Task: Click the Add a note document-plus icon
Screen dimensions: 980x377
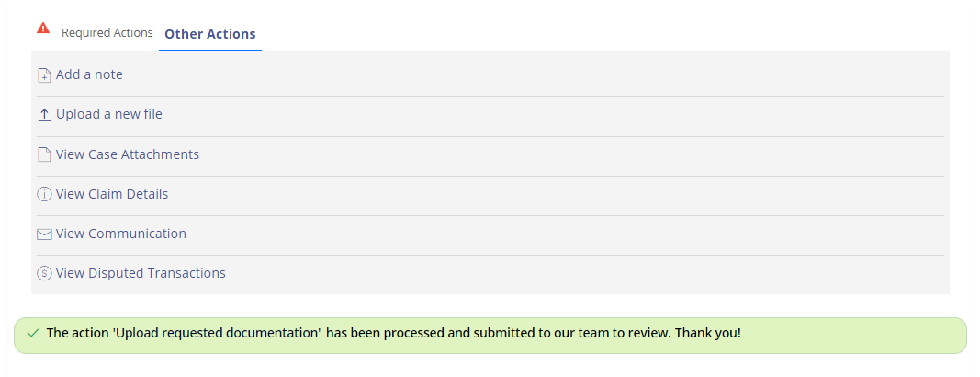Action: (44, 75)
